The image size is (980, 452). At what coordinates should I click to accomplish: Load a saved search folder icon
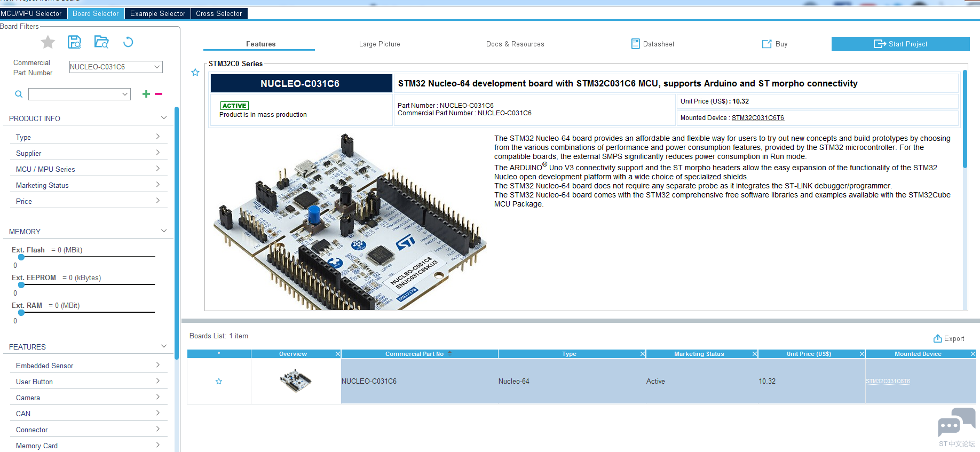[101, 42]
